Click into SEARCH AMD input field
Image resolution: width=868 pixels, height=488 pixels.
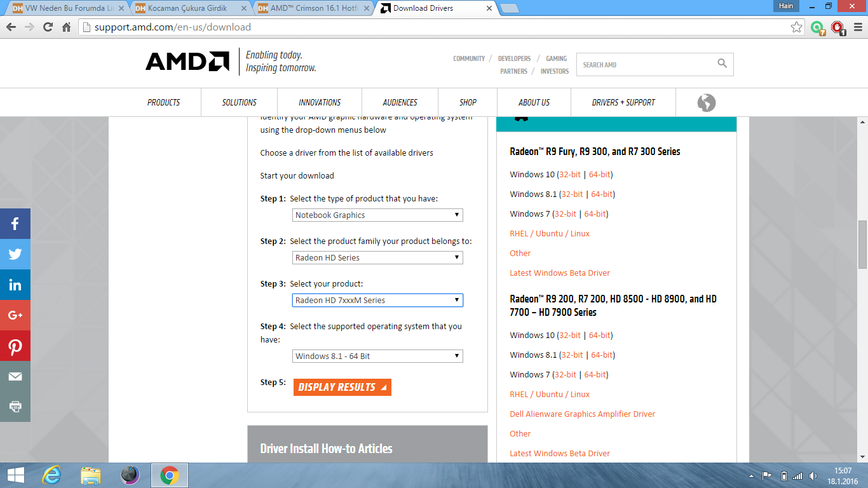tap(646, 64)
